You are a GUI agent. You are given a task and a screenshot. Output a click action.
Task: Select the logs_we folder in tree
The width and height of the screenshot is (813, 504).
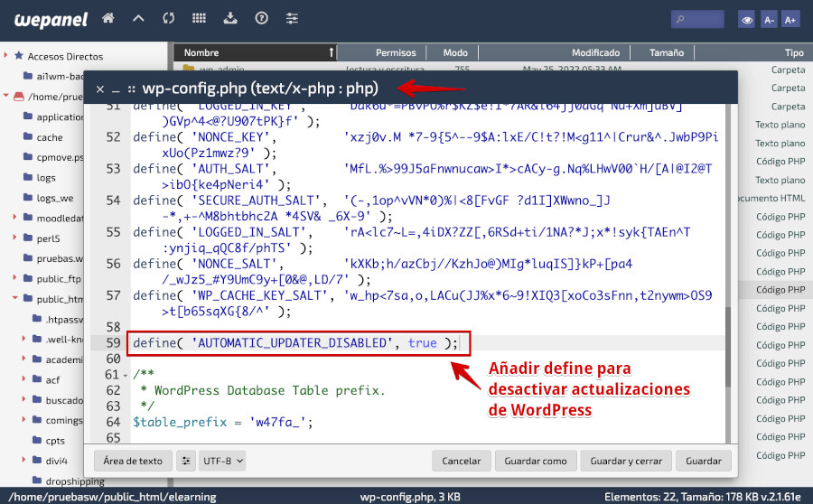[54, 198]
